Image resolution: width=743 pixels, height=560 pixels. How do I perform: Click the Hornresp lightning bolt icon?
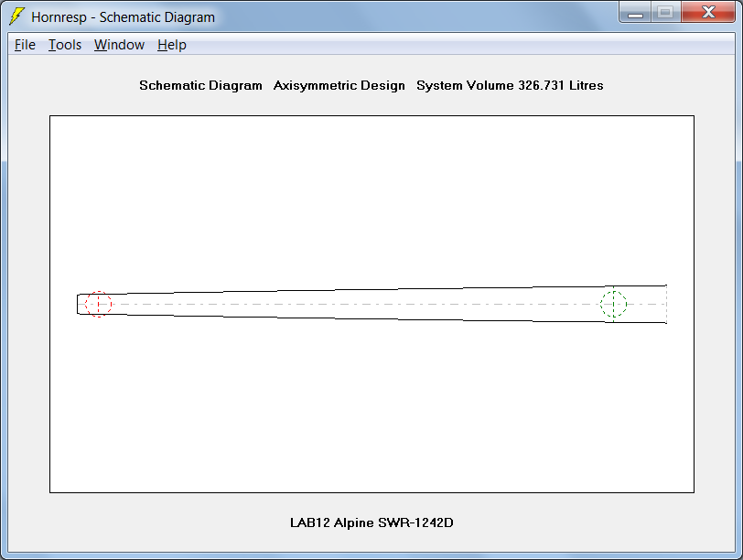click(x=16, y=16)
